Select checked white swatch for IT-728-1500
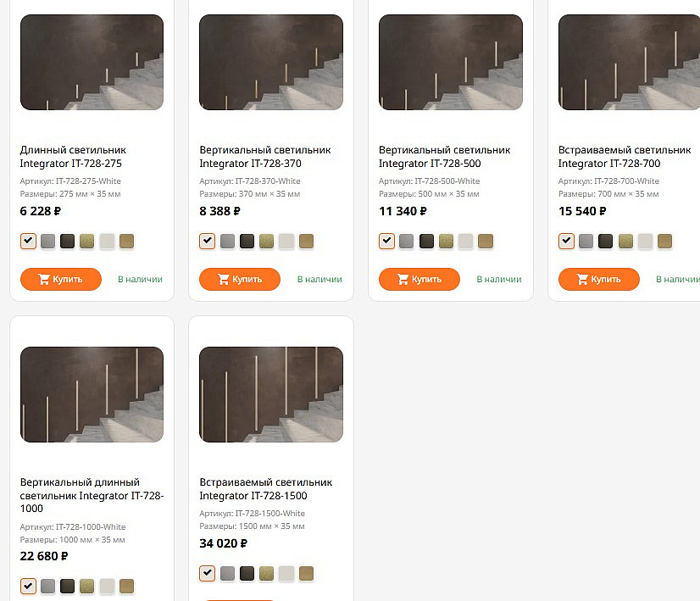The image size is (700, 601). pos(208,574)
